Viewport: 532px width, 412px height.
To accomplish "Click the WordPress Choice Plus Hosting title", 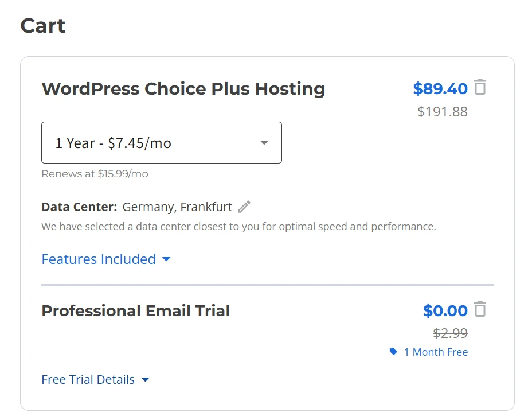I will (183, 89).
